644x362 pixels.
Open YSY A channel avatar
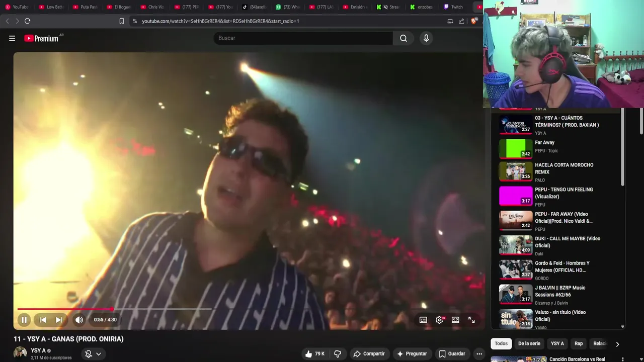pyautogui.click(x=20, y=353)
